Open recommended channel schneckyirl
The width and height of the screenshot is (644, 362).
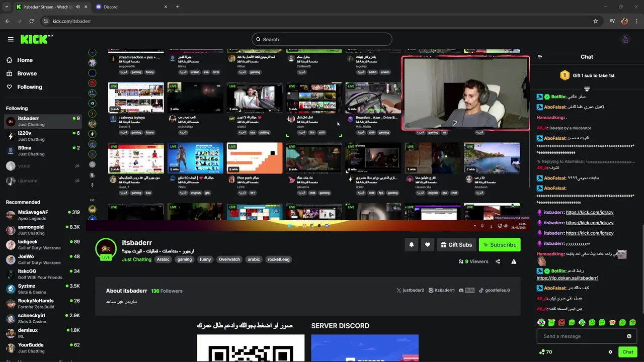click(x=43, y=318)
